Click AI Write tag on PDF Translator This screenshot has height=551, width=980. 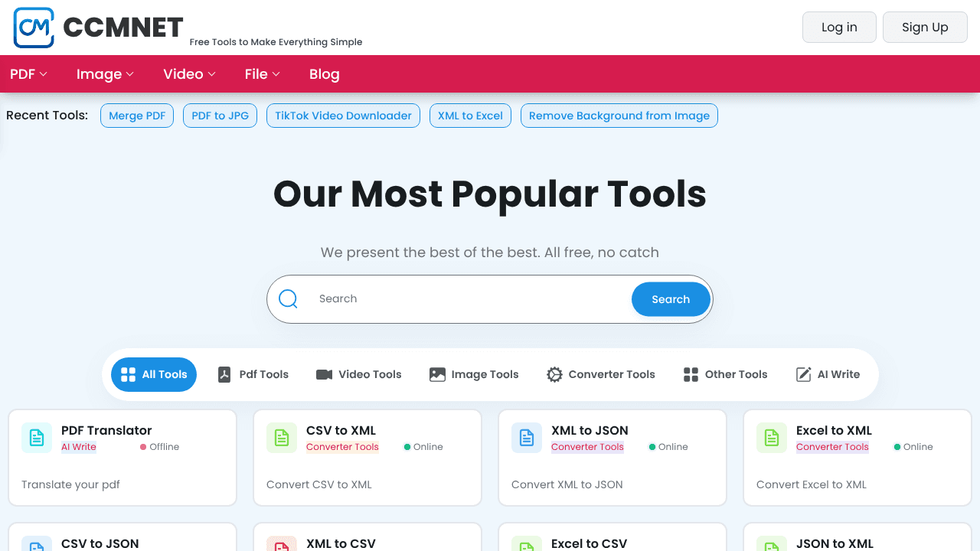(x=79, y=447)
